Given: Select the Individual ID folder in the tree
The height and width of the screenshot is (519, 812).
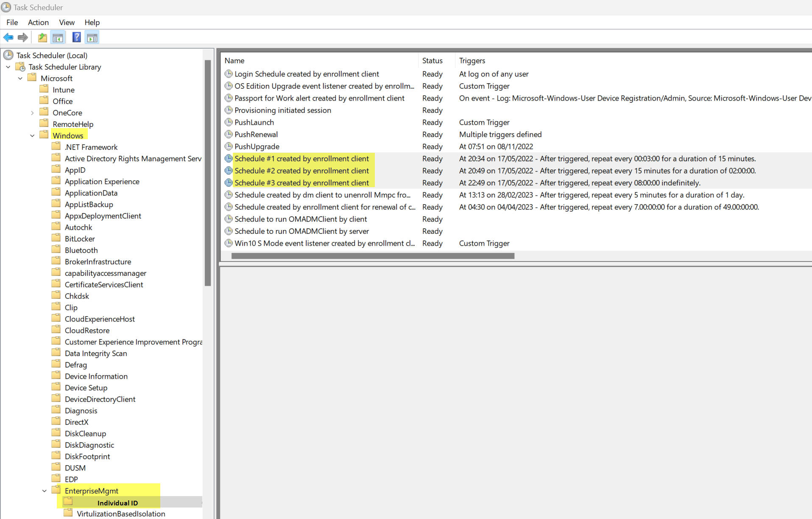Looking at the screenshot, I should [117, 502].
